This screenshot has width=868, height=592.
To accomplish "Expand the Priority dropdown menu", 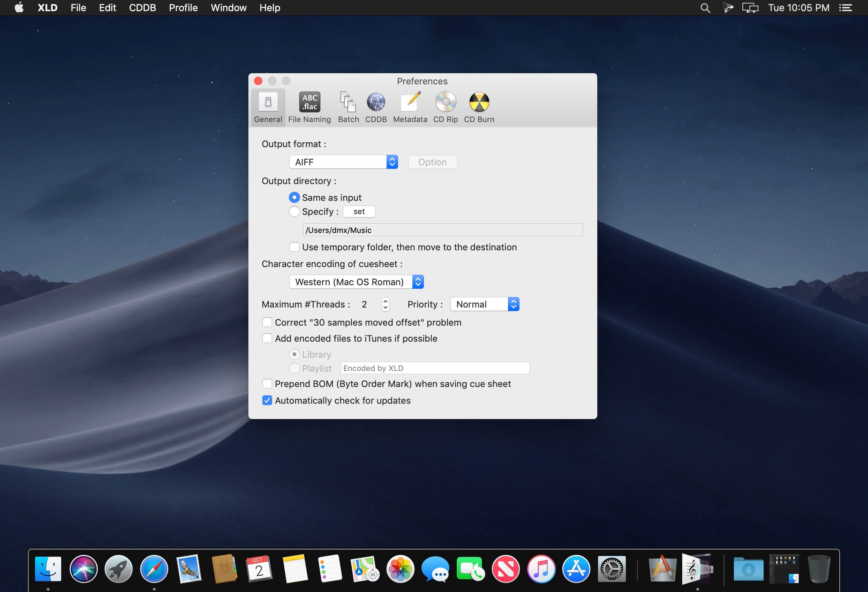I will pos(484,304).
